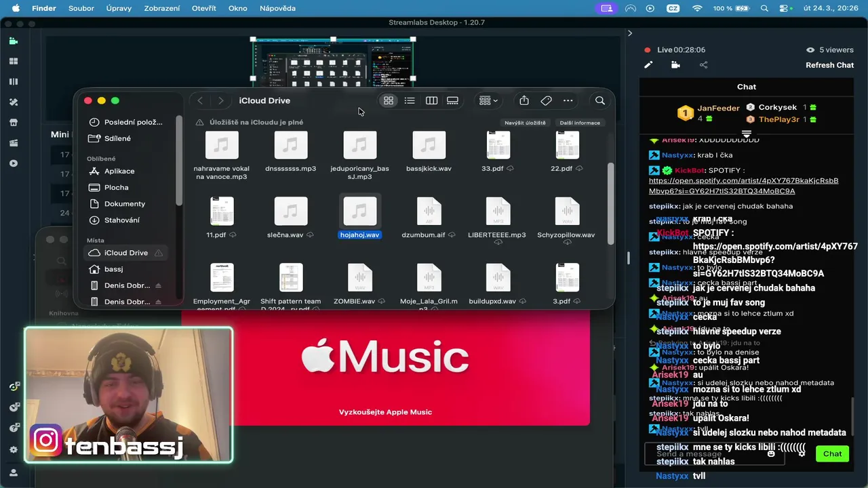Go forward in Finder navigation
The image size is (868, 488).
click(220, 100)
